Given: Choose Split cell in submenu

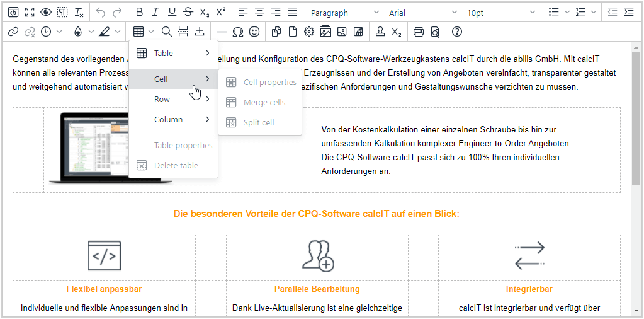Looking at the screenshot, I should click(261, 122).
